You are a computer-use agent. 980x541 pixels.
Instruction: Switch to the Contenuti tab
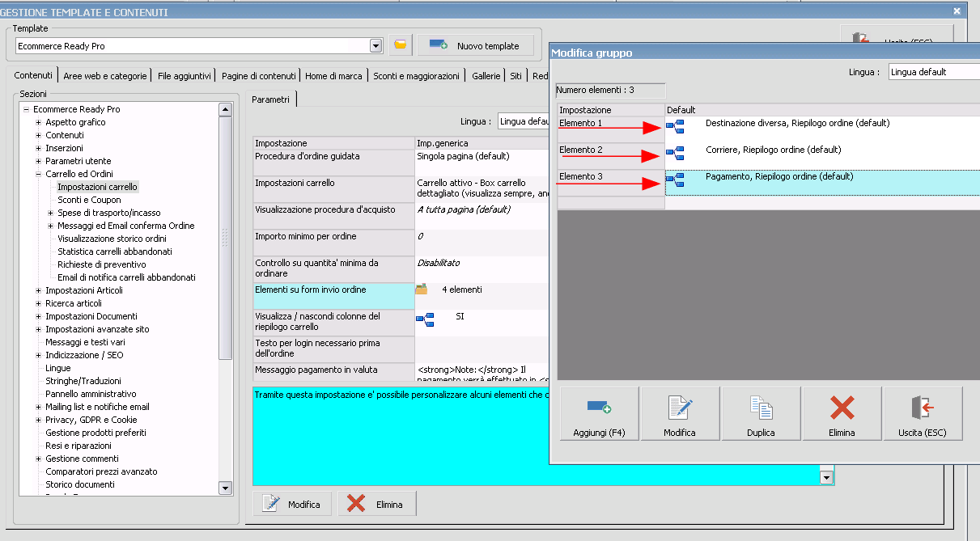(34, 75)
